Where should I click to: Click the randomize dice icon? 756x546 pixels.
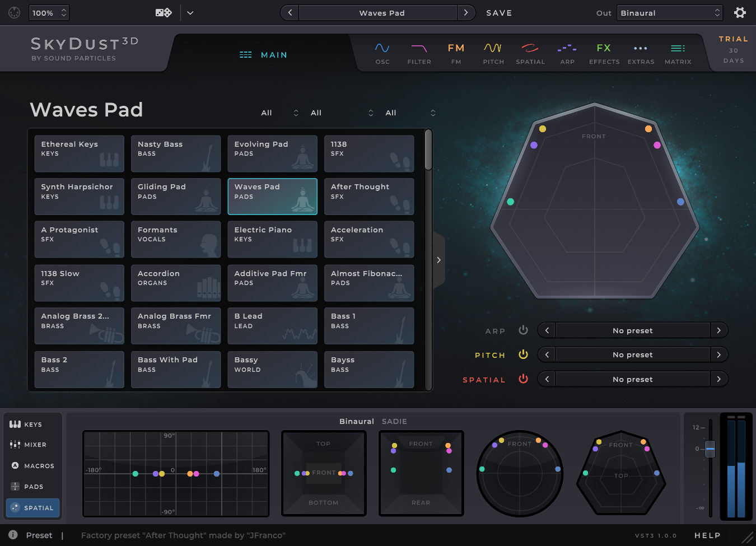coord(164,12)
